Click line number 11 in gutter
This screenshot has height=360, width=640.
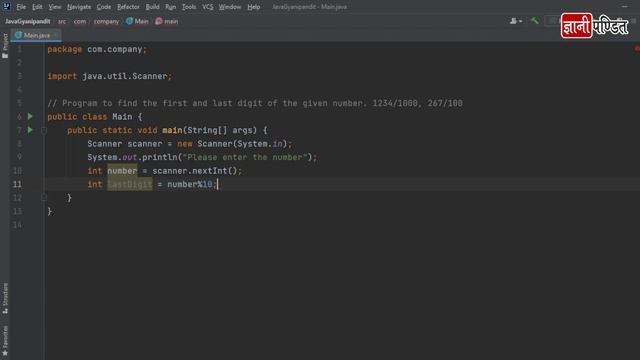coord(17,184)
